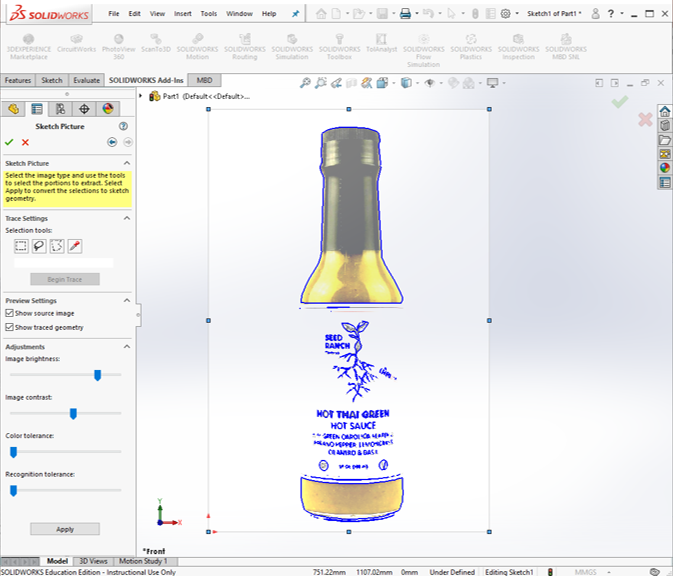Open the DimXpert manager crosshair icon
Screen dimensions: 673x576
click(84, 109)
